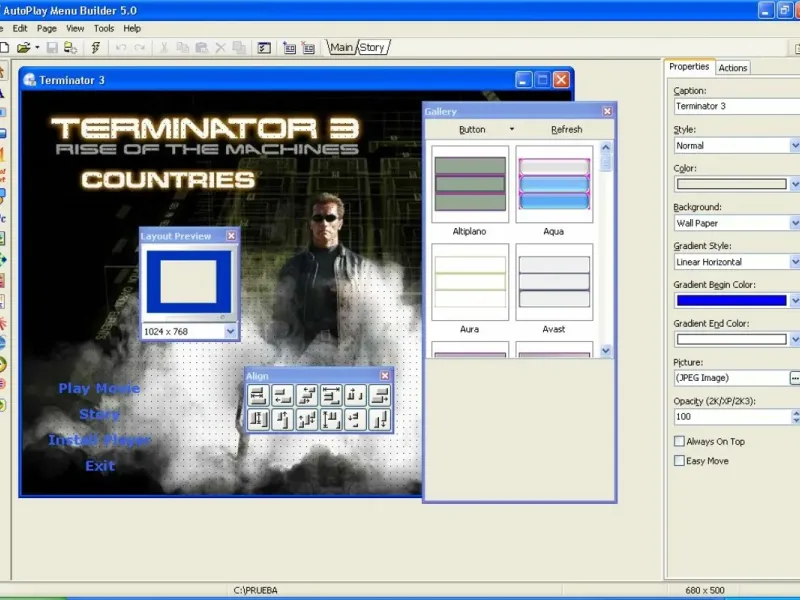Select the Aqua button style thumbnail

tap(554, 184)
